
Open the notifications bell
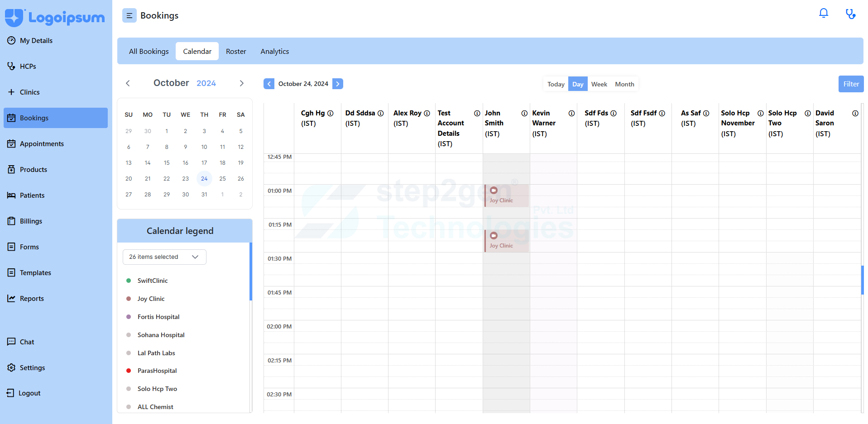(824, 13)
